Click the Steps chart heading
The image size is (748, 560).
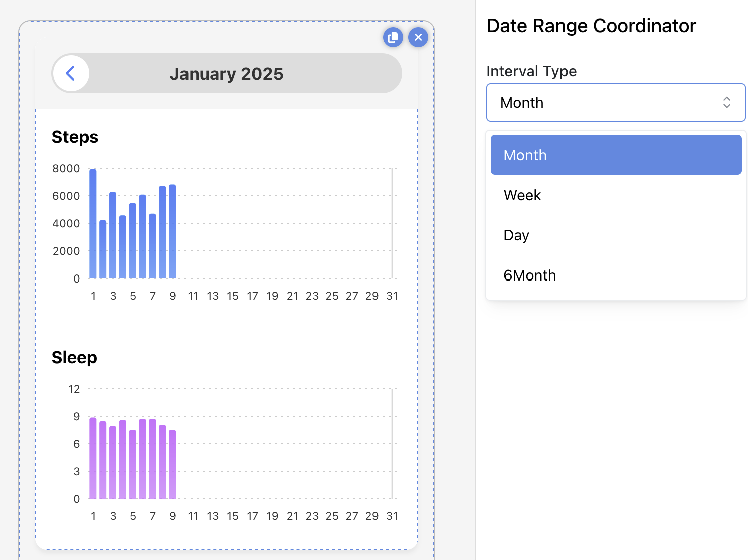point(75,137)
